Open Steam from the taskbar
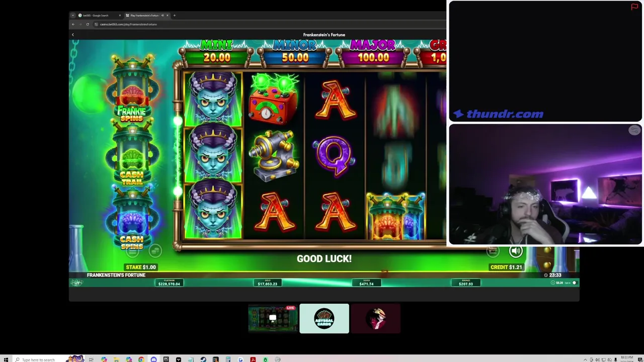Image resolution: width=644 pixels, height=362 pixels. [203, 359]
